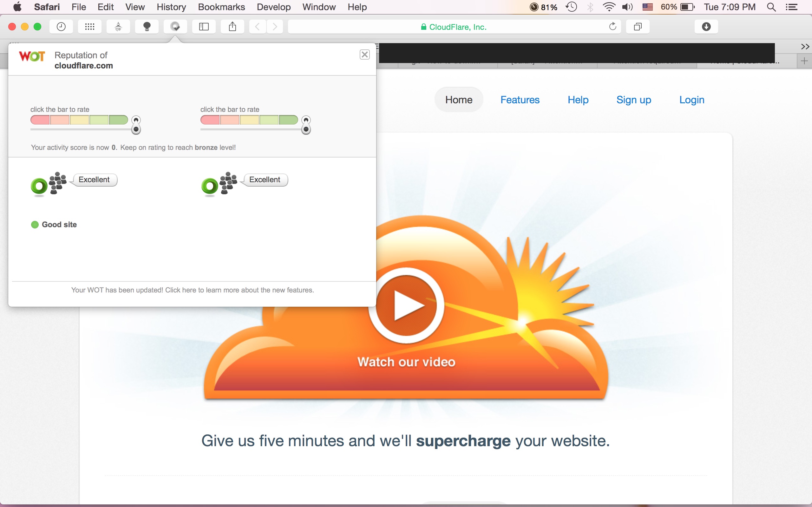The height and width of the screenshot is (507, 812).
Task: Open the Downloads arrow icon
Action: [x=706, y=27]
